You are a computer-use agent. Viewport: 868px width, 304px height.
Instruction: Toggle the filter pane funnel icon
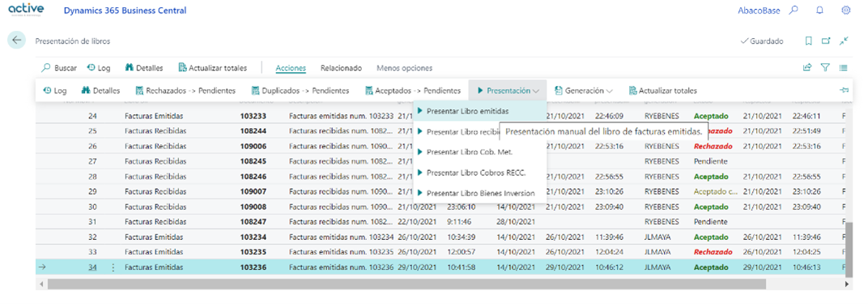pos(825,67)
